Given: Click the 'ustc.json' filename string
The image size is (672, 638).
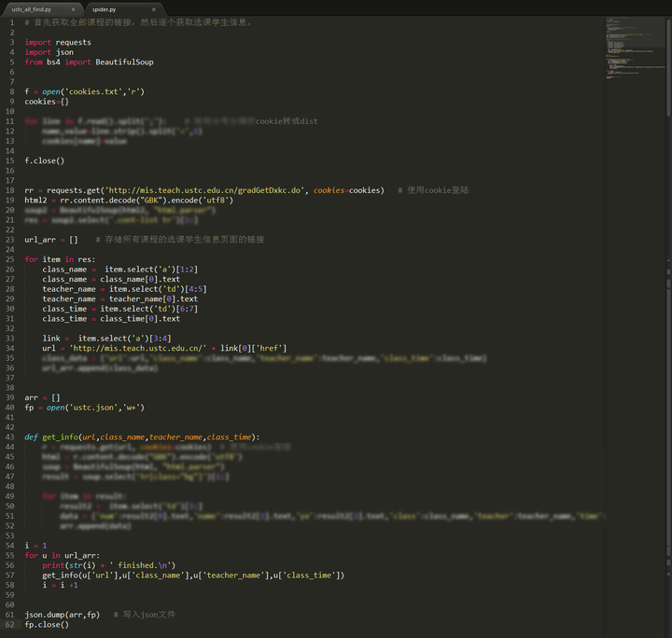Looking at the screenshot, I should pos(93,408).
